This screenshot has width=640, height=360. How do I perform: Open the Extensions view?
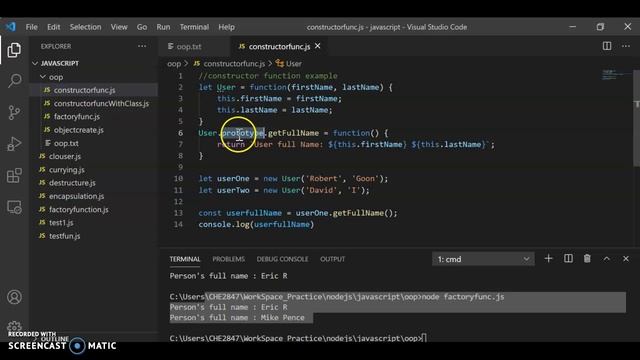[x=14, y=176]
